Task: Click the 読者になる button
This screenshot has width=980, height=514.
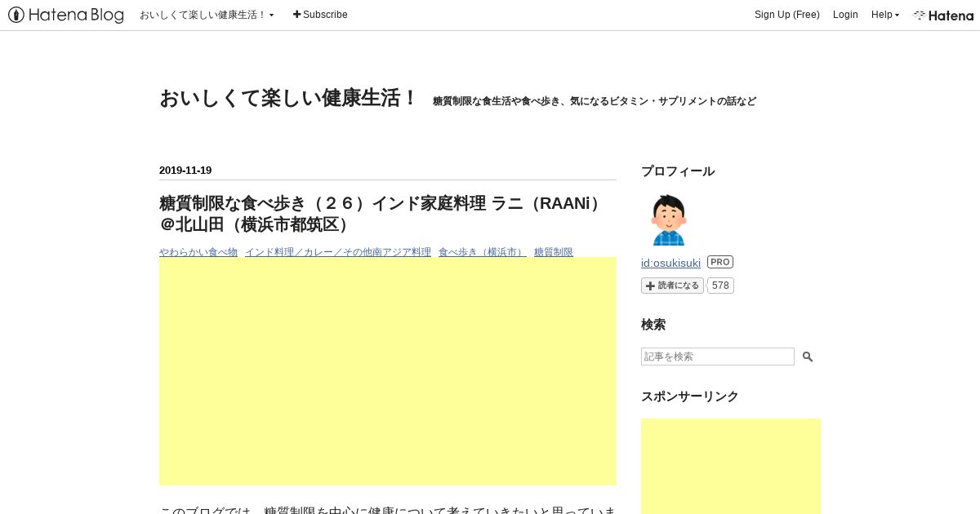Action: [x=672, y=286]
